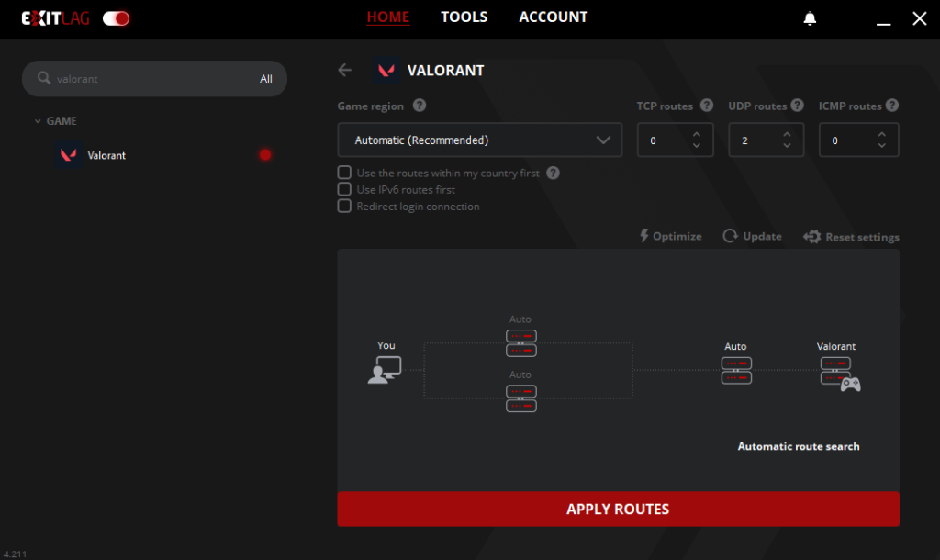Screen dimensions: 940x560
Task: Click the UDP routes help icon
Action: 797,106
